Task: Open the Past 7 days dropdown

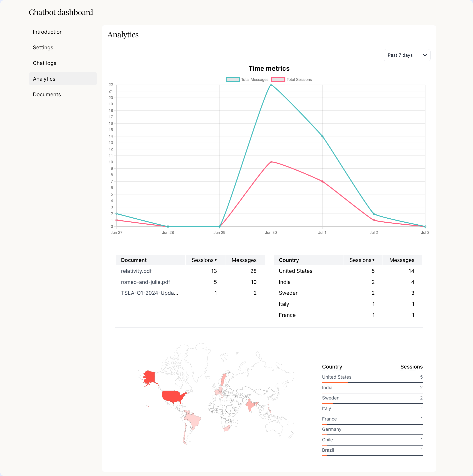Action: (407, 55)
